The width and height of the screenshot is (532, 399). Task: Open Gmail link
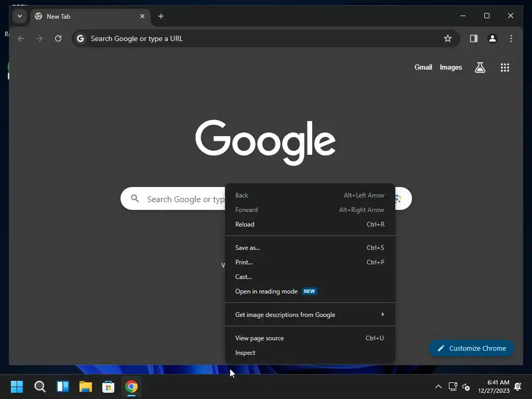423,68
